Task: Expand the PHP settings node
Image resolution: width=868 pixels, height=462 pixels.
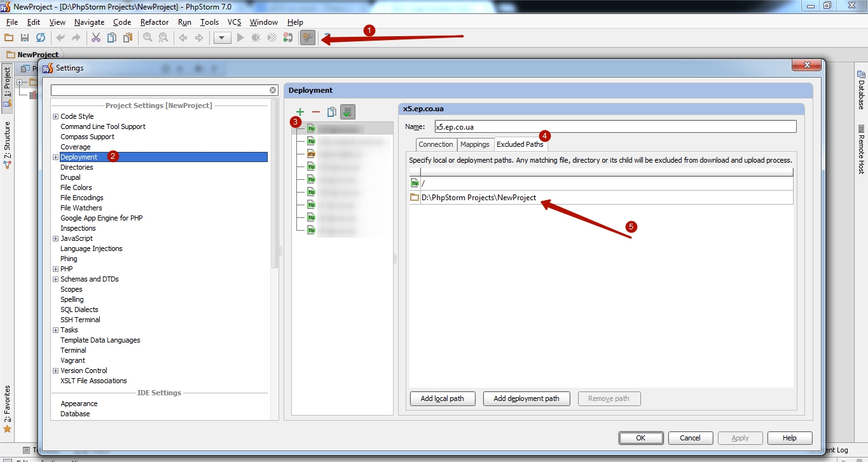Action: click(56, 269)
